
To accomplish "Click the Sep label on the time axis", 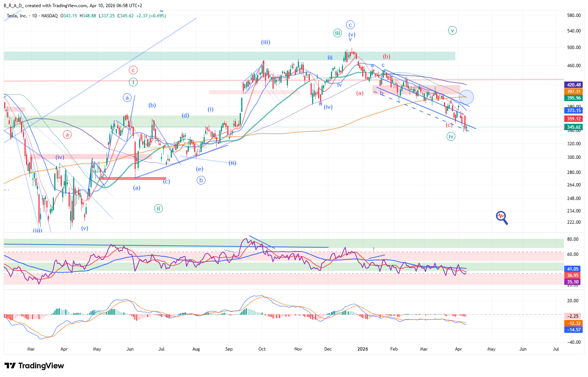I will point(229,349).
